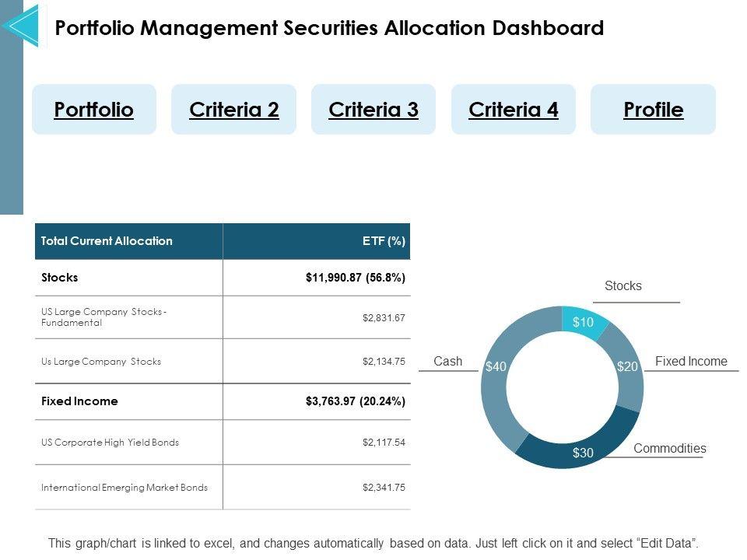Select the US Corporate High Yield Bonds row
This screenshot has height=560, width=747.
coord(223,443)
